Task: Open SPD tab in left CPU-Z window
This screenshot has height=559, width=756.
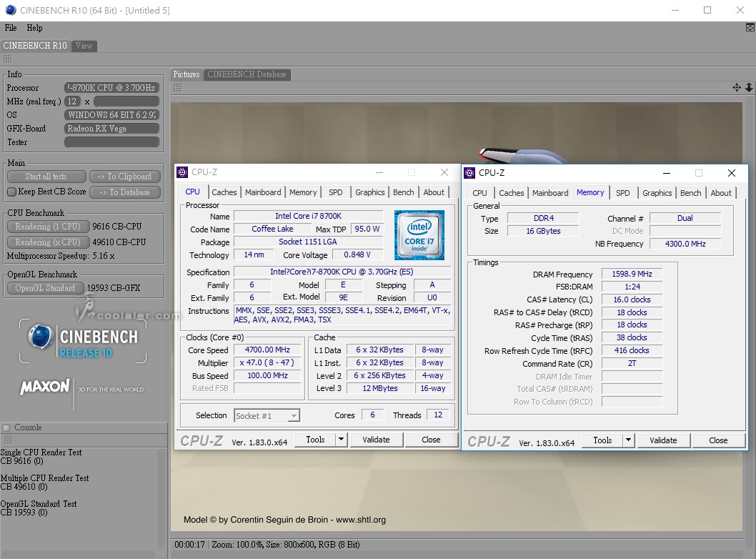Action: (336, 192)
